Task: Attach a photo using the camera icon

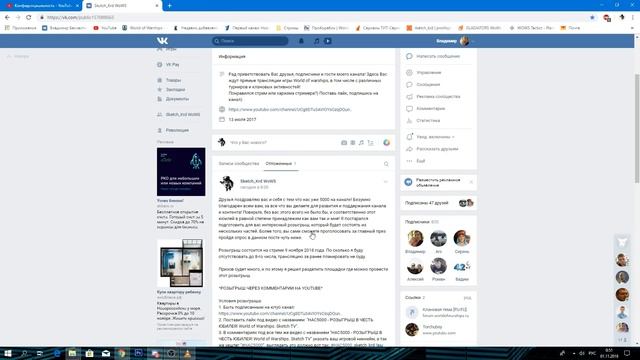Action: pos(344,142)
